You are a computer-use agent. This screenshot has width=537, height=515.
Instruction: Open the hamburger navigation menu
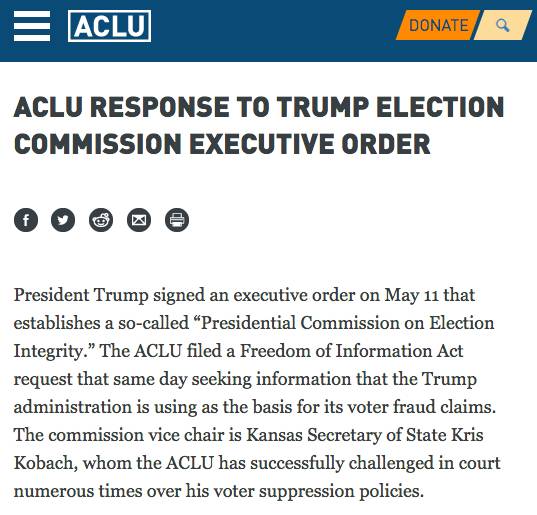click(32, 26)
